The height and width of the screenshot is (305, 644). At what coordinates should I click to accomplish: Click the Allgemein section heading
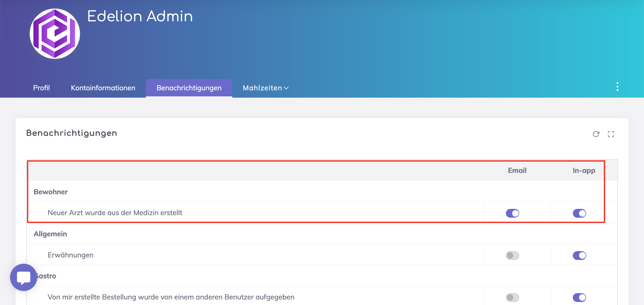[x=50, y=234]
